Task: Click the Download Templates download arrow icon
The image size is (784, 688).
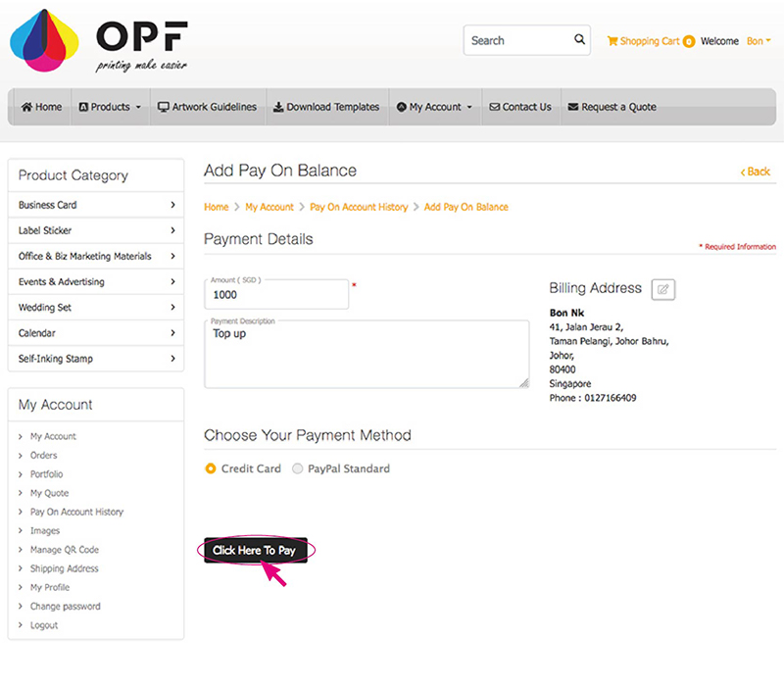Action: [x=276, y=107]
